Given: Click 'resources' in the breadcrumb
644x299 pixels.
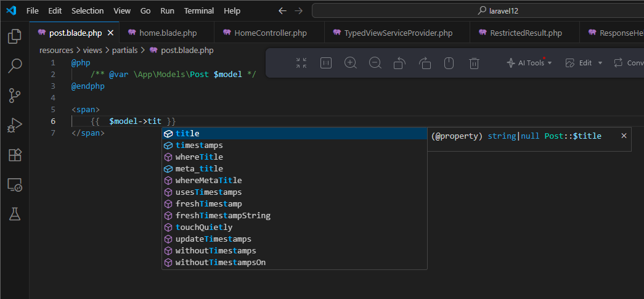Looking at the screenshot, I should click(x=56, y=51).
